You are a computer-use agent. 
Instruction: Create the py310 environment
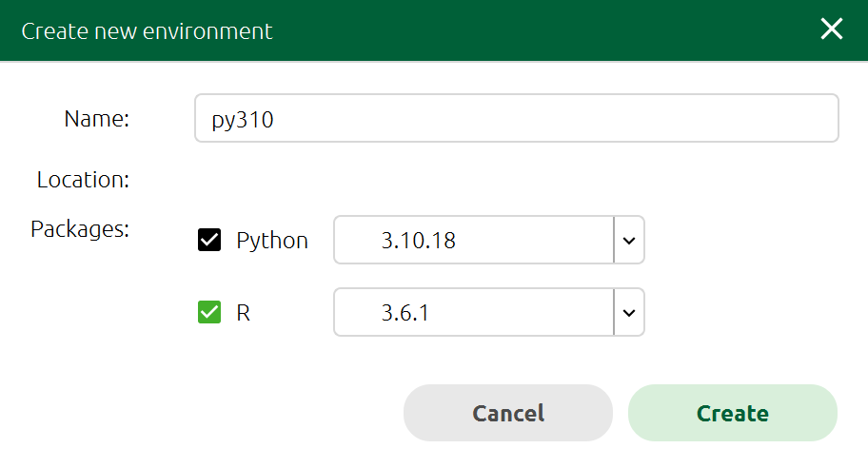733,413
